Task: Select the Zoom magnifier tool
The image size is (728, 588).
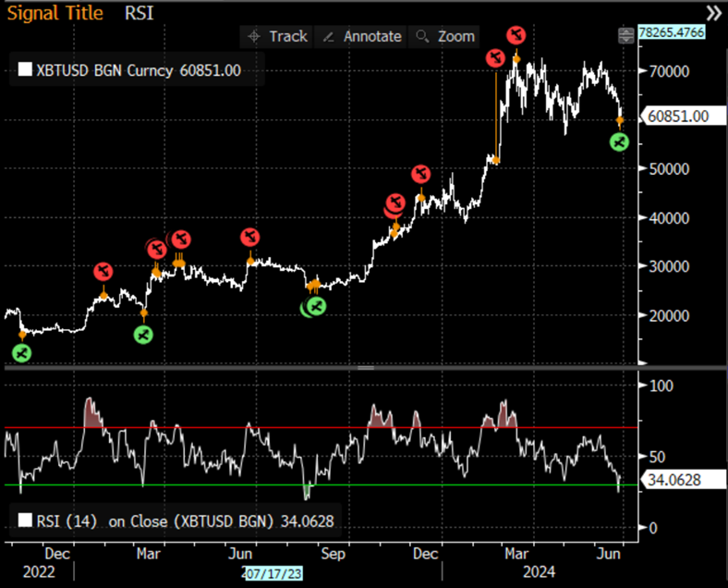Action: (444, 36)
